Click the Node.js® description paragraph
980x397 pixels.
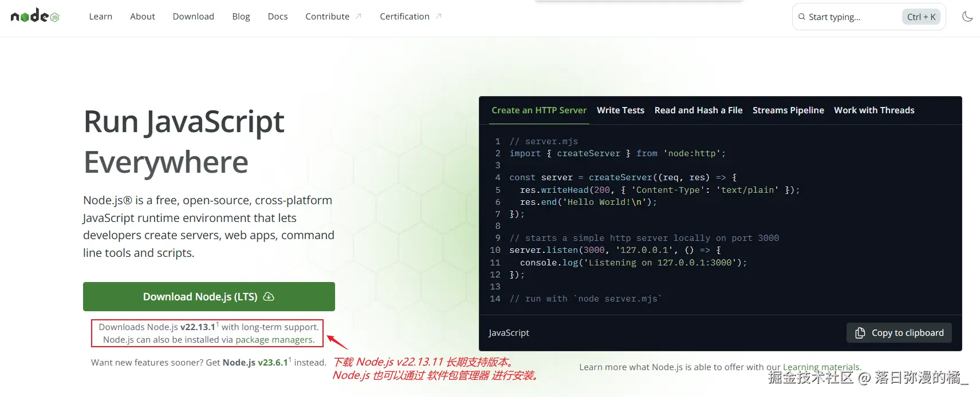[x=209, y=227]
